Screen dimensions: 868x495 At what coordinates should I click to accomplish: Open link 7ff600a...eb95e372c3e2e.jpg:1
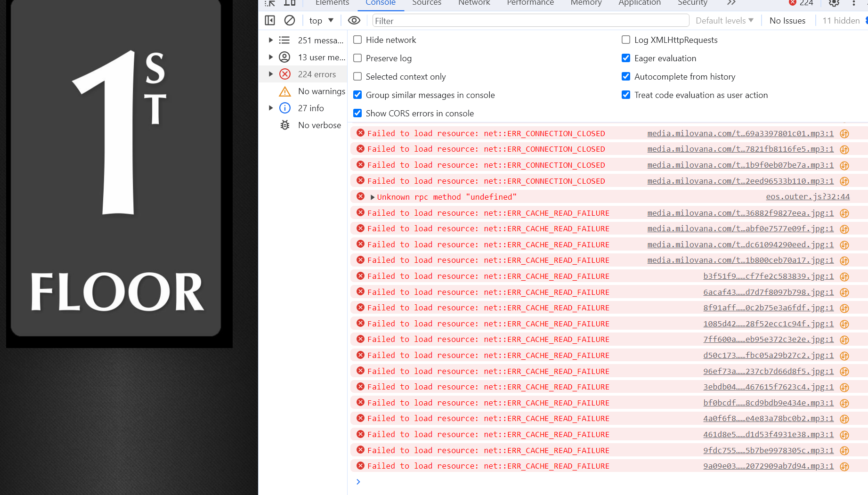click(769, 340)
